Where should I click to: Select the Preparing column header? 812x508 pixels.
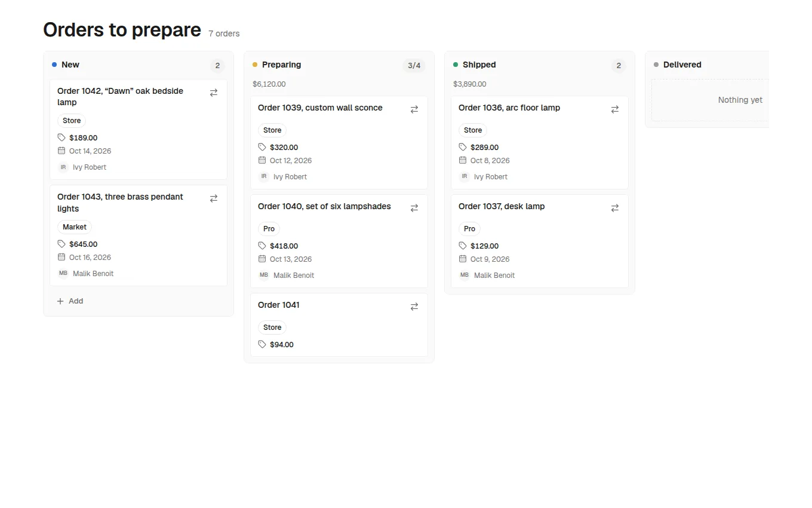pos(281,65)
